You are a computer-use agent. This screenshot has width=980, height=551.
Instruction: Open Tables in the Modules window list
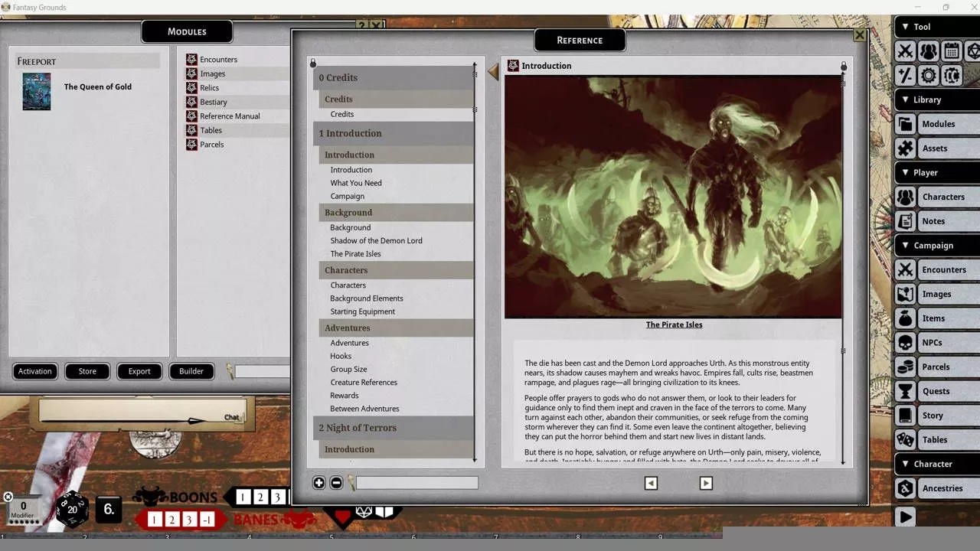tap(211, 130)
